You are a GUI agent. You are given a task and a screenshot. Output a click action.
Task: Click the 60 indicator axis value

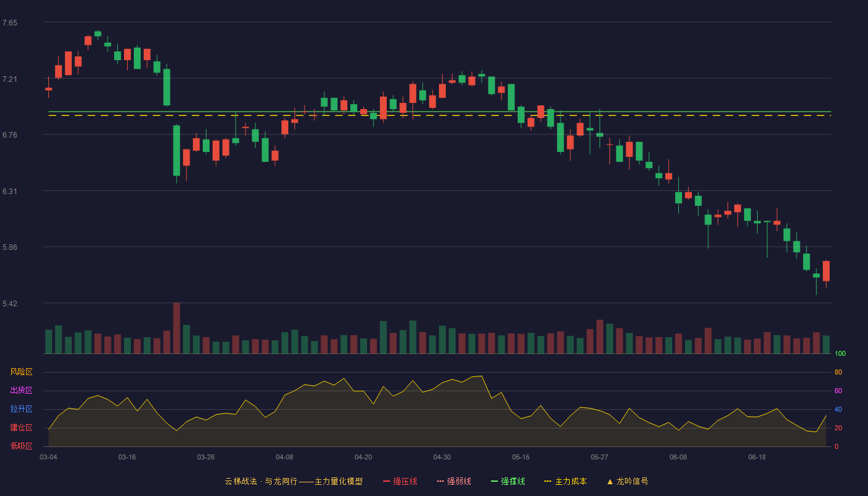click(x=838, y=391)
